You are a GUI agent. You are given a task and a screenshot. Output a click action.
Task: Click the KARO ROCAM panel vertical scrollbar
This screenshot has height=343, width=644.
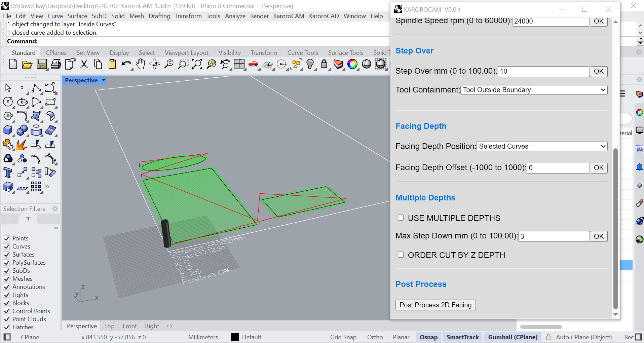tap(615, 229)
